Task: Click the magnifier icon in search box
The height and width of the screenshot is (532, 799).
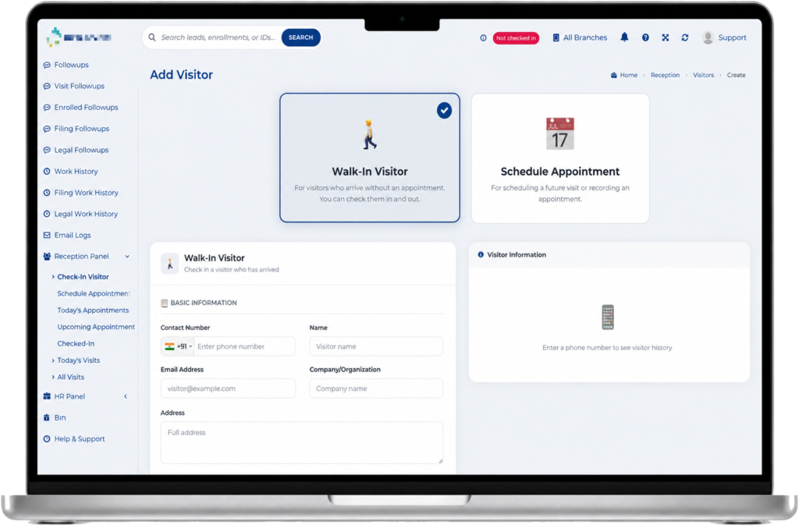Action: 152,37
